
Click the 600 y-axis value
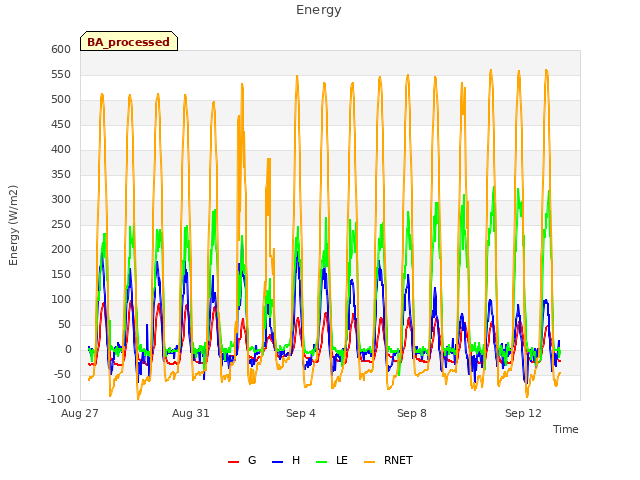(61, 49)
